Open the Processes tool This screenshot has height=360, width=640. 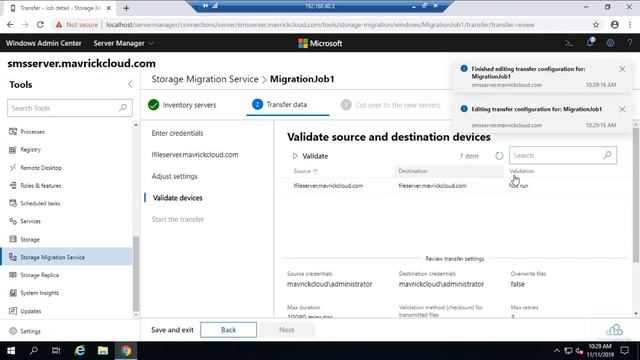(32, 132)
